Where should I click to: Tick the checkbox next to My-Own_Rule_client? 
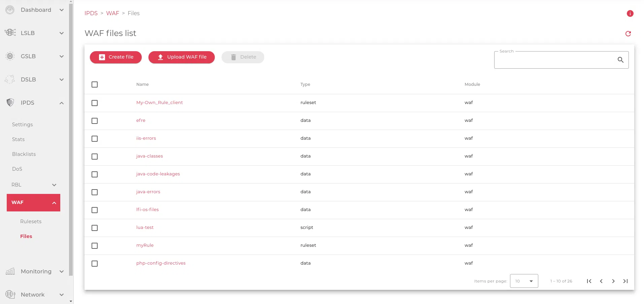coord(95,103)
